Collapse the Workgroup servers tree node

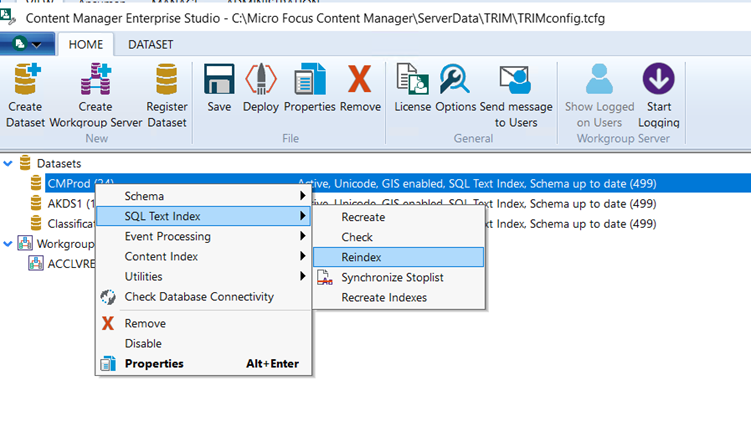[x=8, y=244]
